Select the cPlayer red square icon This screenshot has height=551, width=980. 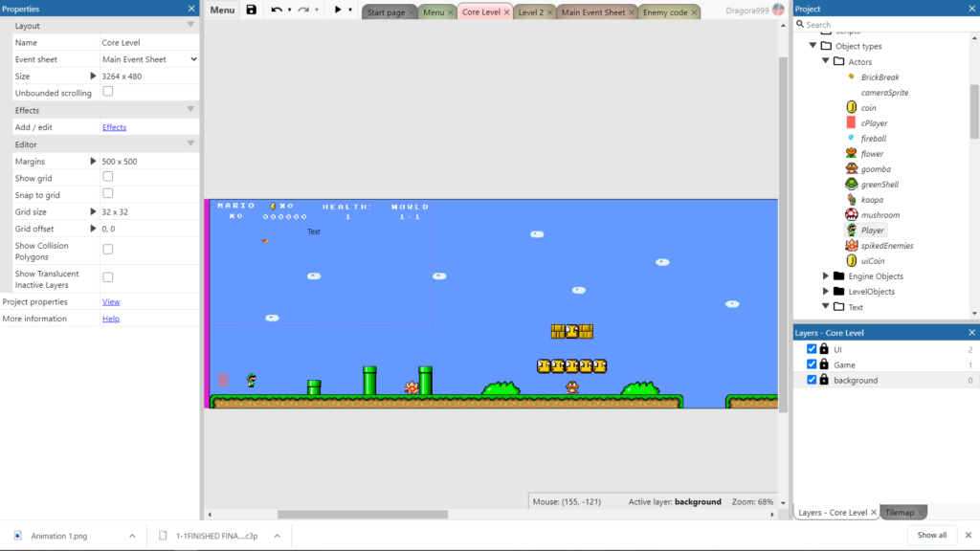tap(851, 123)
